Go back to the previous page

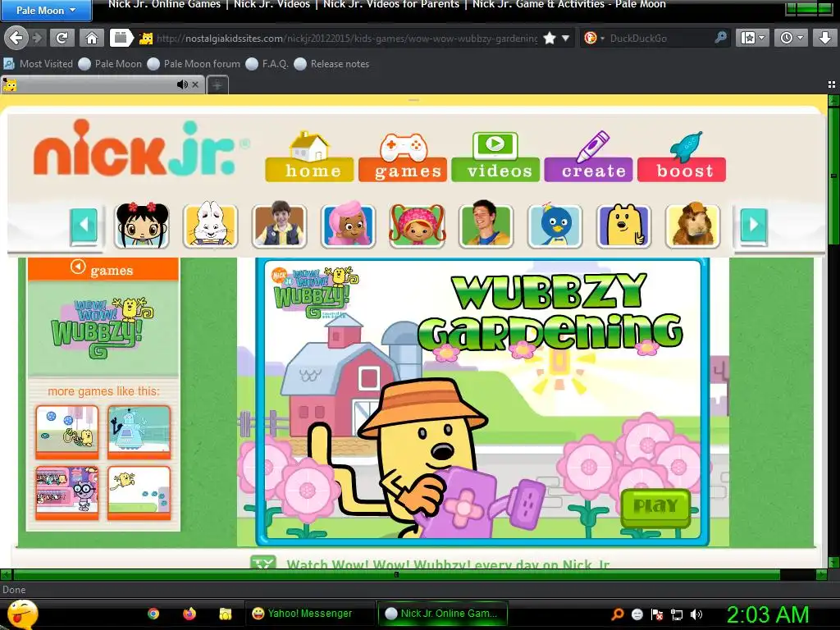pos(16,38)
